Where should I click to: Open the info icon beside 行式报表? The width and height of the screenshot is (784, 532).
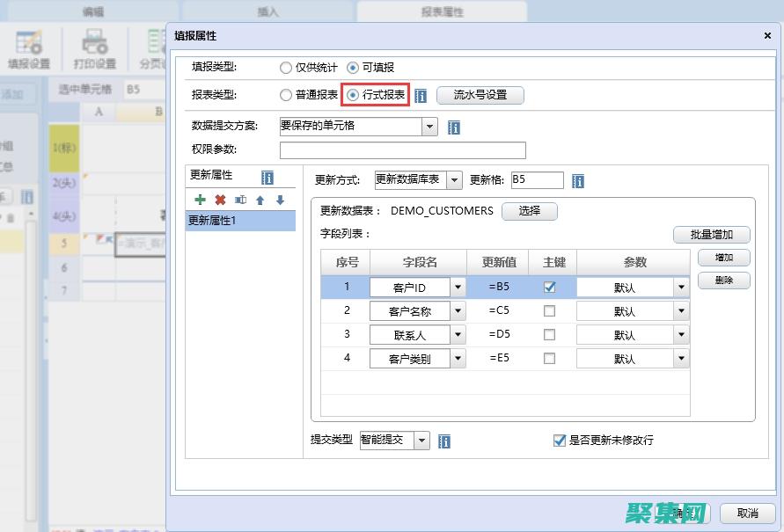click(421, 94)
